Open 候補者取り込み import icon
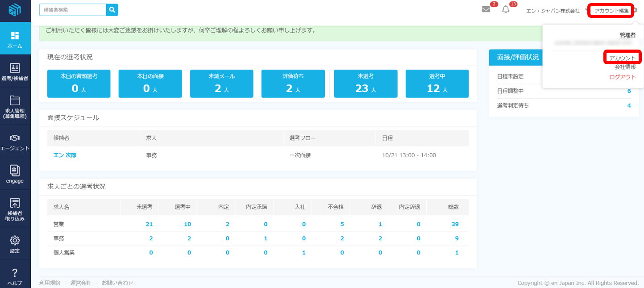Image resolution: width=644 pixels, height=288 pixels. pyautogui.click(x=15, y=203)
